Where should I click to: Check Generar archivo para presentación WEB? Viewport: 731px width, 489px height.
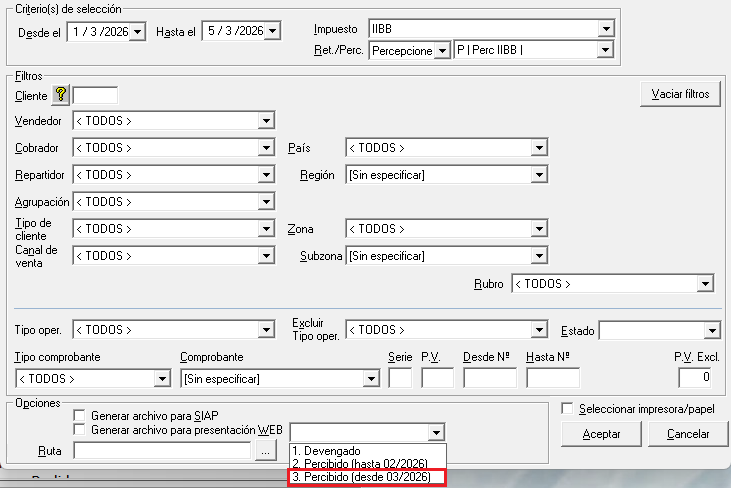(79, 429)
